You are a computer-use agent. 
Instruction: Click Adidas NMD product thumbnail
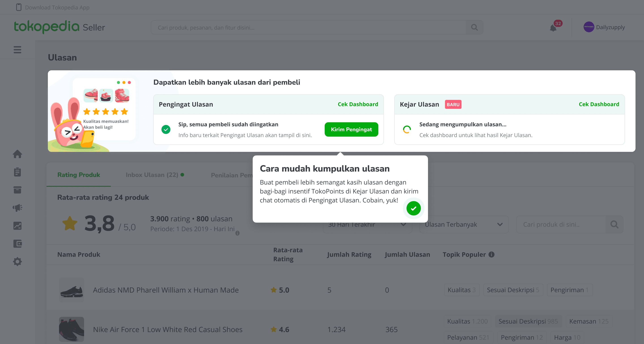[x=72, y=290]
